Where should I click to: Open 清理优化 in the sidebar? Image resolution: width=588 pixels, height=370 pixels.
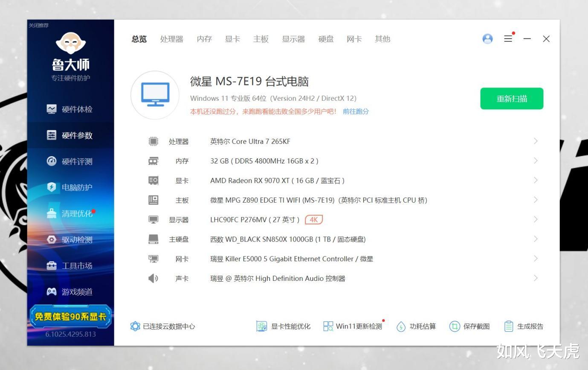pyautogui.click(x=70, y=213)
